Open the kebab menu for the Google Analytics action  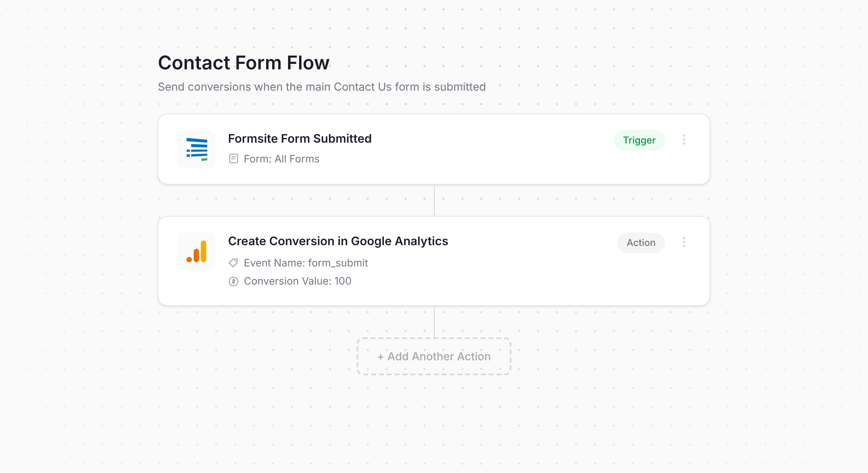(x=684, y=242)
